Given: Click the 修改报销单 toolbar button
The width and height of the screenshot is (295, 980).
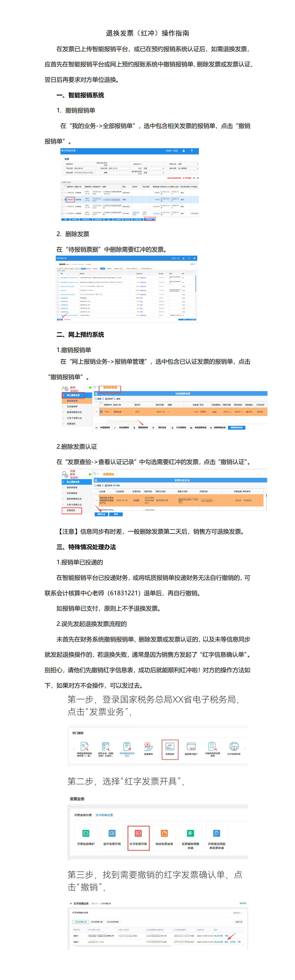Looking at the screenshot, I should point(122,428).
